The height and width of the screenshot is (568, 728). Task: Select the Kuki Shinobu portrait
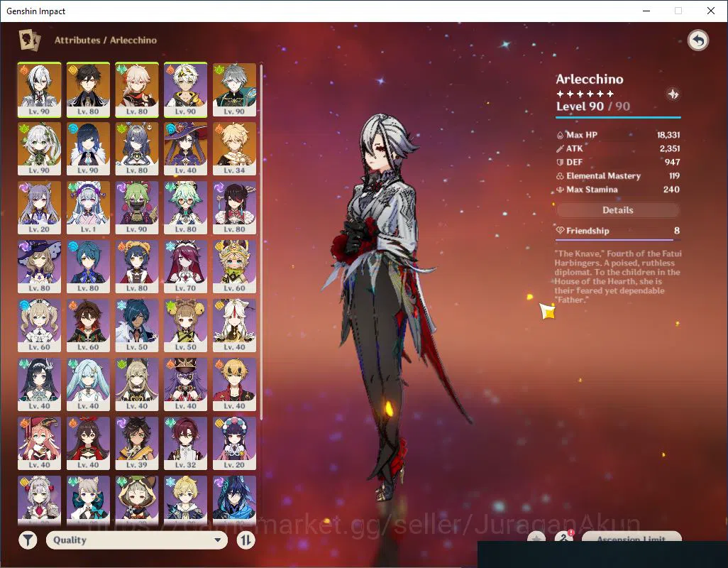tap(137, 207)
